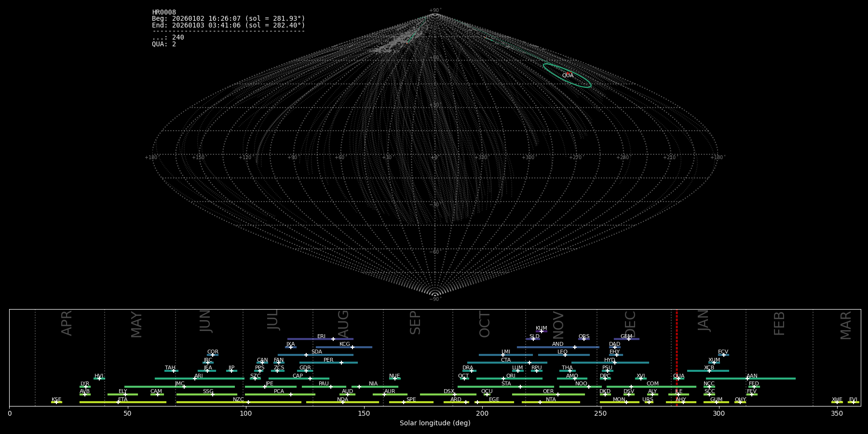Click the KSE shower label
The width and height of the screenshot is (868, 434).
click(x=56, y=400)
